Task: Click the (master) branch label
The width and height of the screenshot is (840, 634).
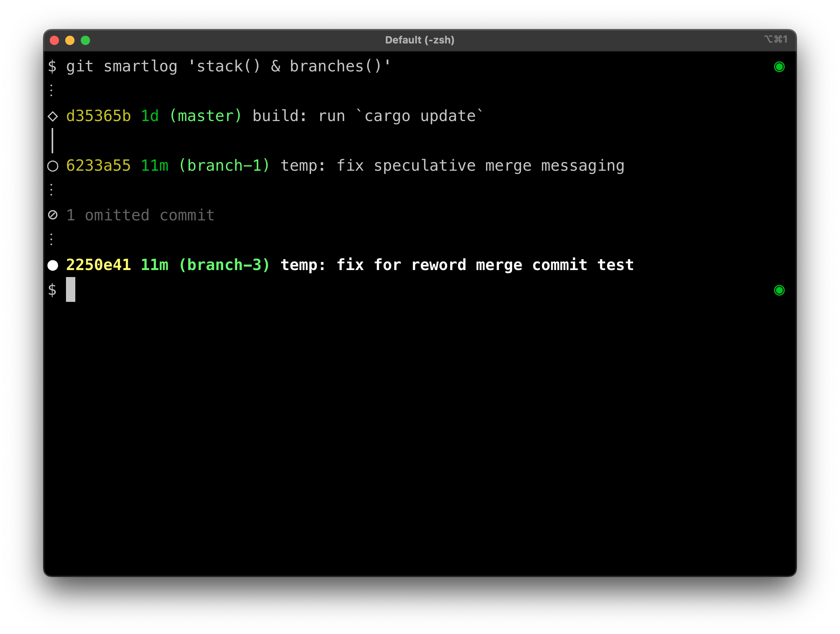Action: point(206,116)
